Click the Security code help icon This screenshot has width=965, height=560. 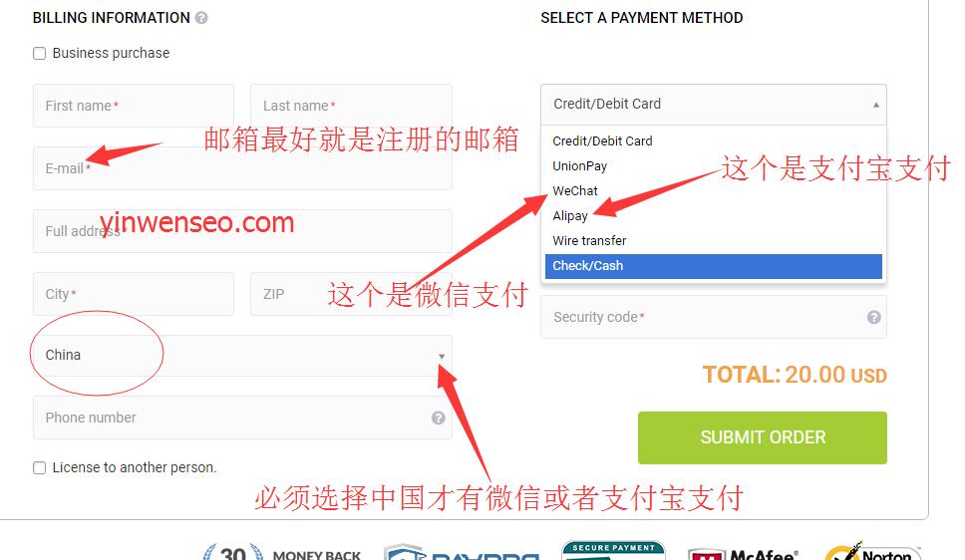[874, 318]
